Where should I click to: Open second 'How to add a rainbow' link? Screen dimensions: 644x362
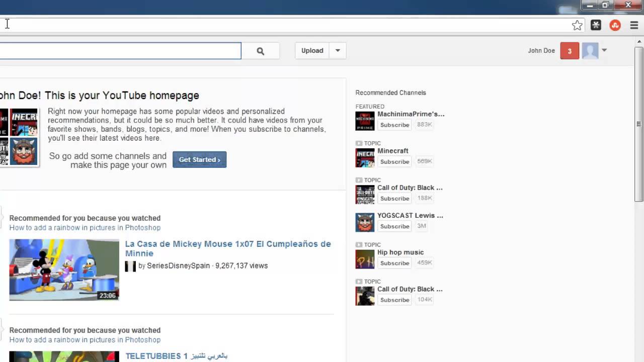(x=85, y=340)
